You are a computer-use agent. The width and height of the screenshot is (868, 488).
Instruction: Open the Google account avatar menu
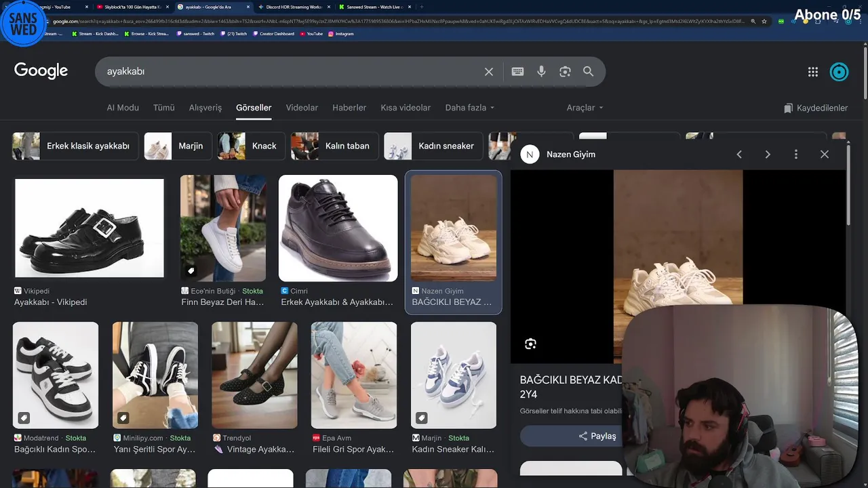pyautogui.click(x=839, y=72)
